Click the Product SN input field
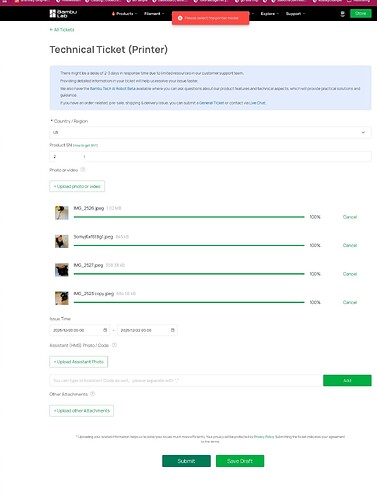Screen dimensions: 377x500 [x=210, y=156]
